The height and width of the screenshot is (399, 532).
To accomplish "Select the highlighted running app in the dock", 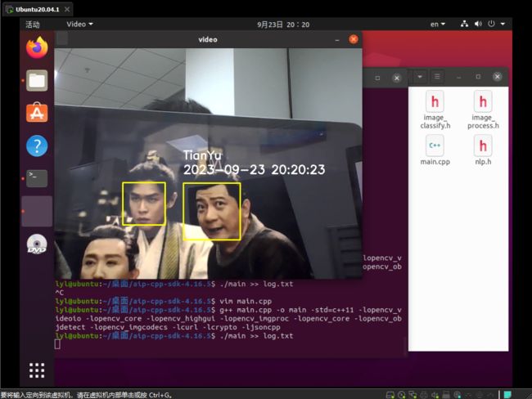I will tap(37, 211).
